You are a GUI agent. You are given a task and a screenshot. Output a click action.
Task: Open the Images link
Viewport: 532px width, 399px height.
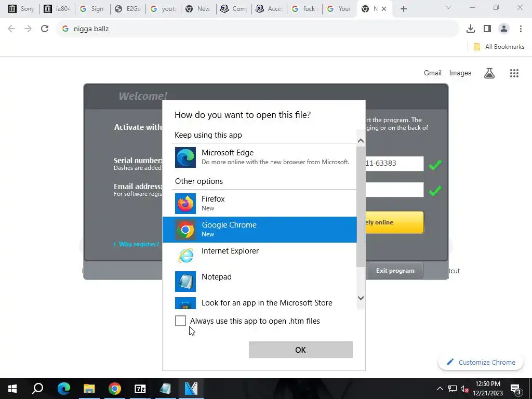point(460,73)
